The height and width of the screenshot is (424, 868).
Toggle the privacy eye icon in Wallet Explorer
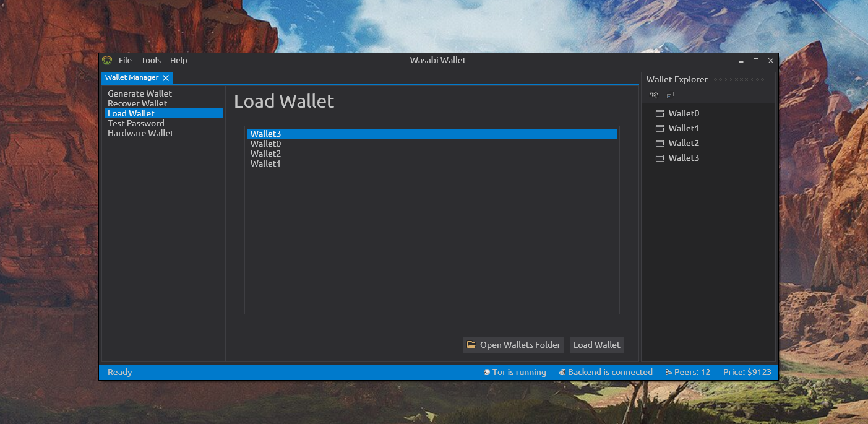654,95
